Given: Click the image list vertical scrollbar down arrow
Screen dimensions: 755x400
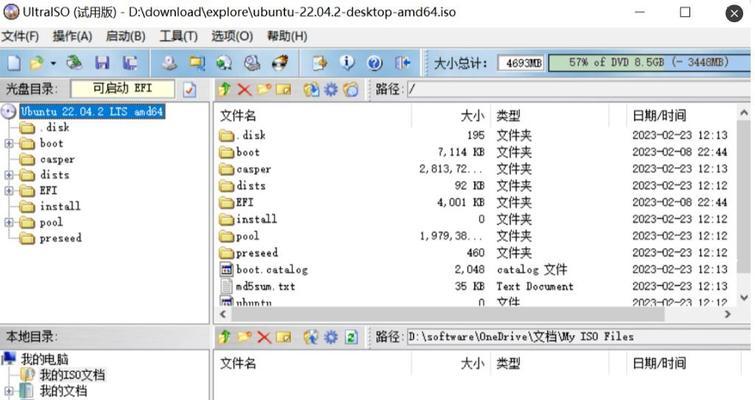Looking at the screenshot, I should click(x=744, y=298).
